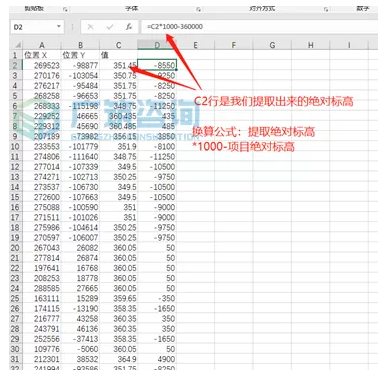This screenshot has width=392, height=378.
Task: Select column A header
Action: point(42,45)
